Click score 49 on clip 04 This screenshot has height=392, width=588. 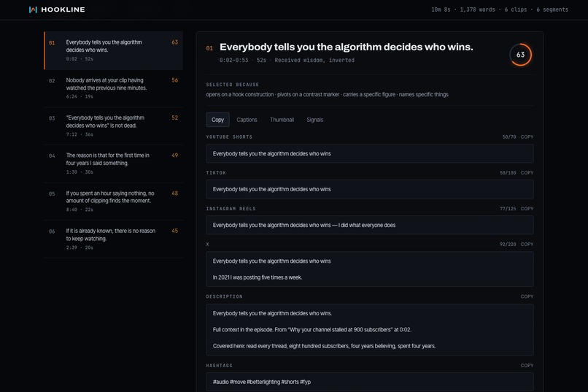(175, 155)
